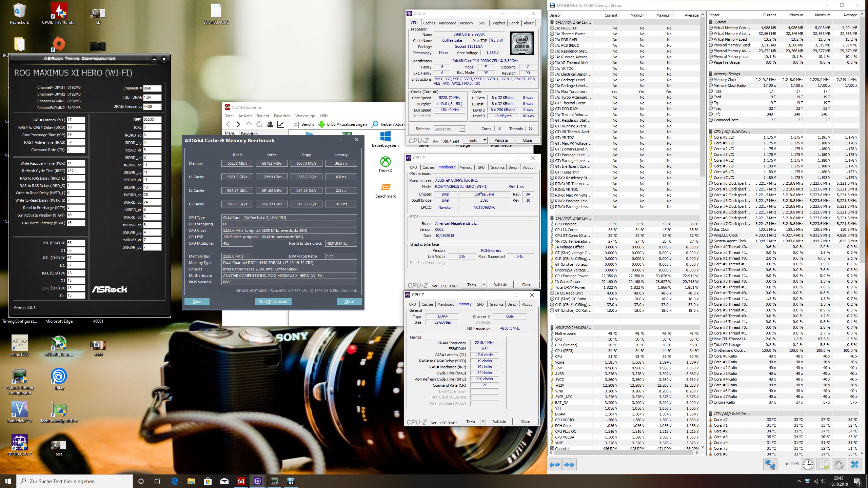Click Validate in the Memory CPU-Z window
Image resolution: width=868 pixels, height=488 pixels.
click(499, 422)
